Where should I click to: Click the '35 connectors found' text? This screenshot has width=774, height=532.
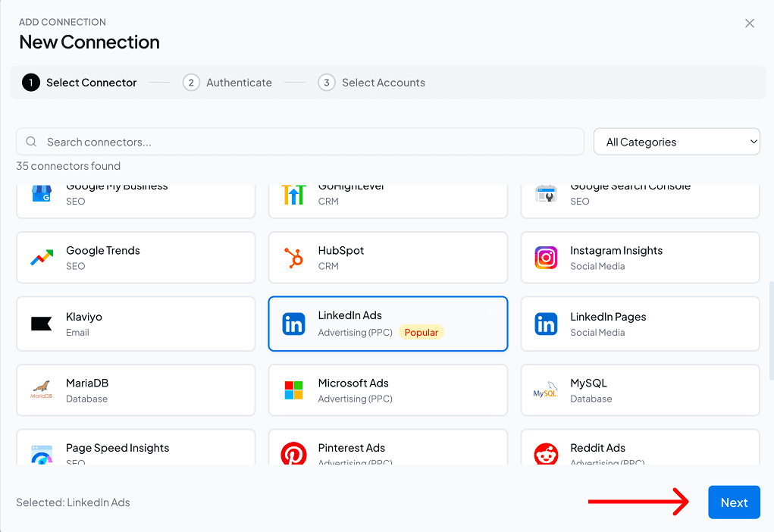click(x=68, y=166)
